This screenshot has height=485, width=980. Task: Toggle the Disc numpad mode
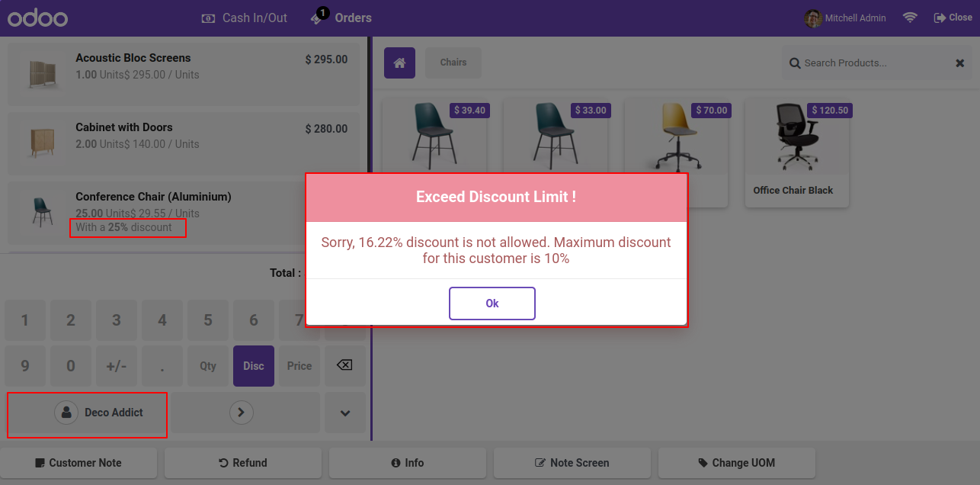[x=254, y=366]
